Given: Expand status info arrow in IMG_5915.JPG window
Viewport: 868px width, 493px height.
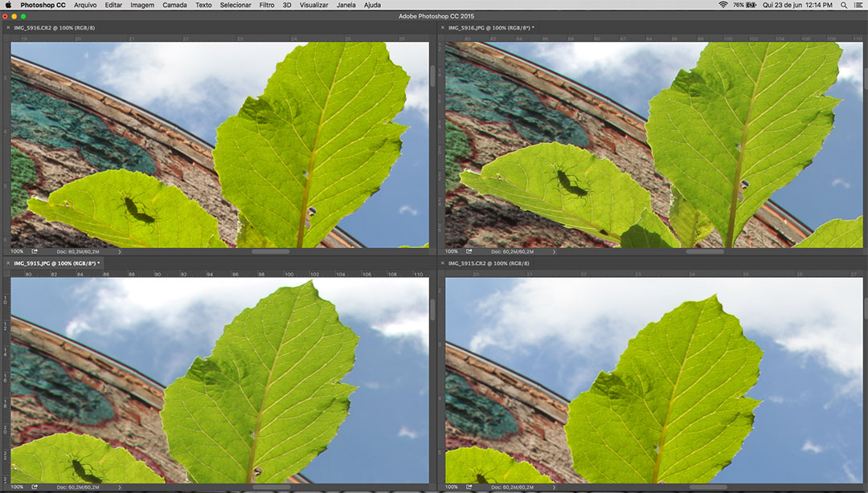Looking at the screenshot, I should click(x=120, y=487).
